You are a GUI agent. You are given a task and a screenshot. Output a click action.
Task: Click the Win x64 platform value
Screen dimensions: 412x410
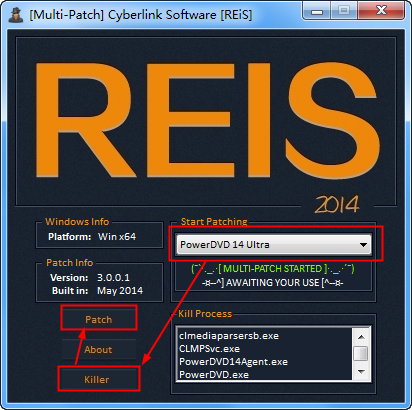tap(117, 237)
